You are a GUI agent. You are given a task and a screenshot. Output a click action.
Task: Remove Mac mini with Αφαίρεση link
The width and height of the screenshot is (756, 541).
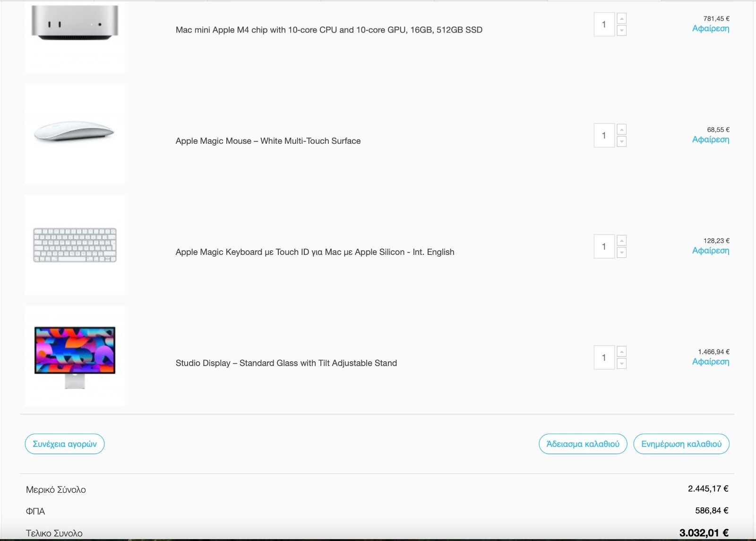[711, 28]
